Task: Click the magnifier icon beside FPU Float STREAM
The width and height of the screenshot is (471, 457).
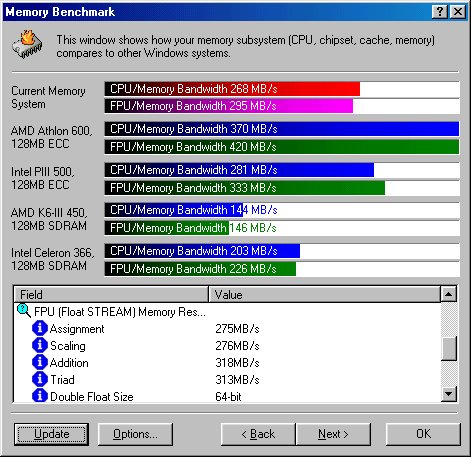Action: coord(24,311)
